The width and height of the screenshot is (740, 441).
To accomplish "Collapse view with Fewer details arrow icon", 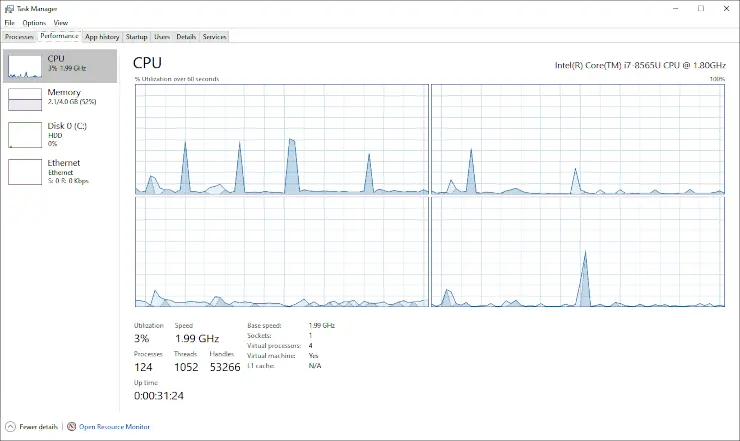I will coord(11,427).
